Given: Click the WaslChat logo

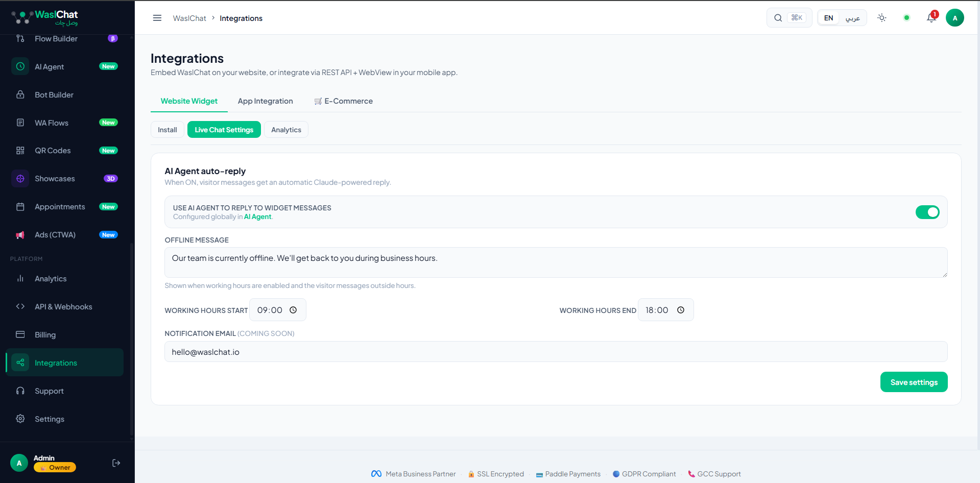Looking at the screenshot, I should (45, 18).
